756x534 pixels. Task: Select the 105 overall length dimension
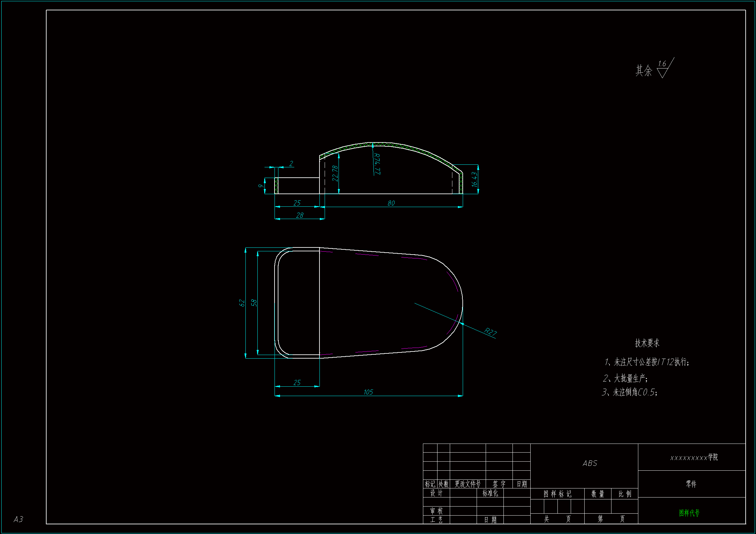[x=368, y=392]
